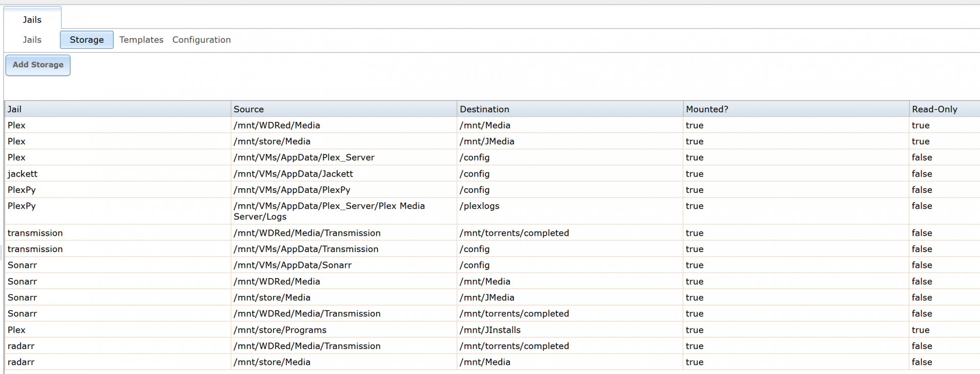The height and width of the screenshot is (374, 980).
Task: Select the Storage tab
Action: pos(87,40)
